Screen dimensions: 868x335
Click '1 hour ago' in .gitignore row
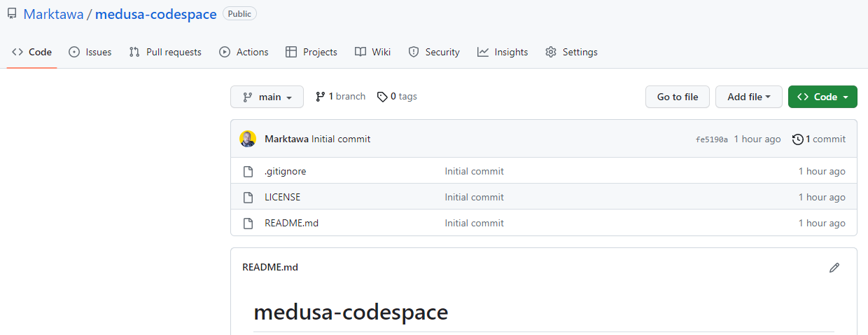822,171
